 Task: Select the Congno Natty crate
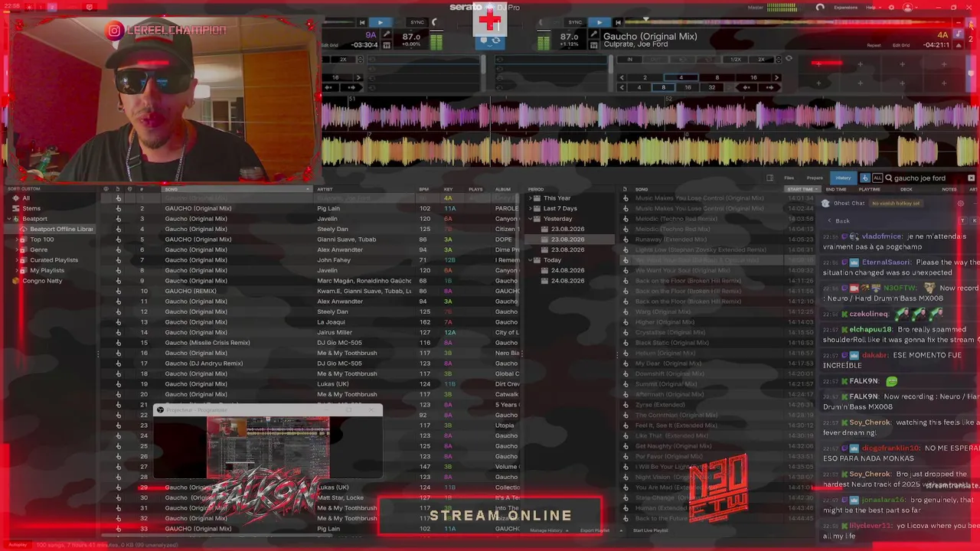[41, 281]
